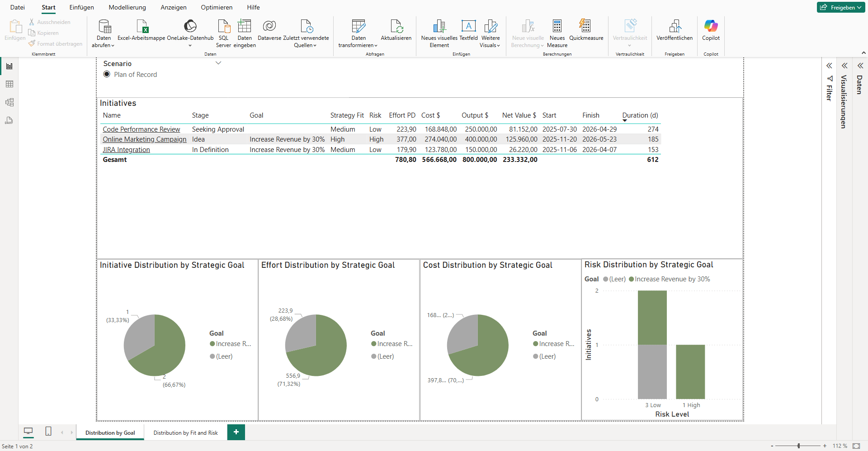Screen dimensions: 868x451
Task: Expand the Daten pane
Action: 860,66
